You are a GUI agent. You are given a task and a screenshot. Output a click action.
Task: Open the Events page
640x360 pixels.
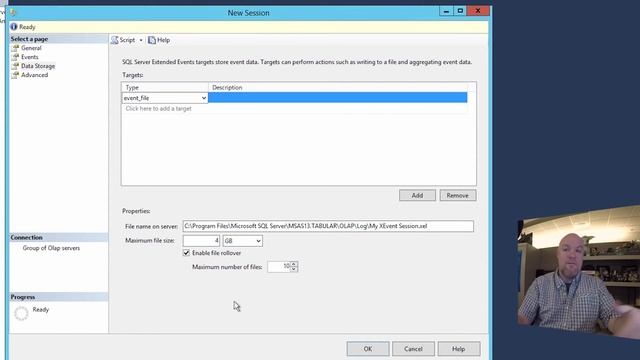click(29, 57)
